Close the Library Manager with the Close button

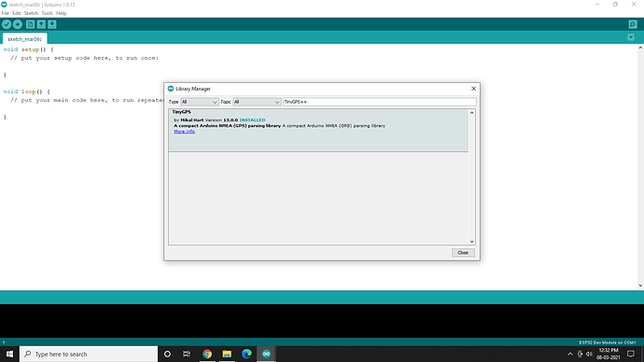463,253
